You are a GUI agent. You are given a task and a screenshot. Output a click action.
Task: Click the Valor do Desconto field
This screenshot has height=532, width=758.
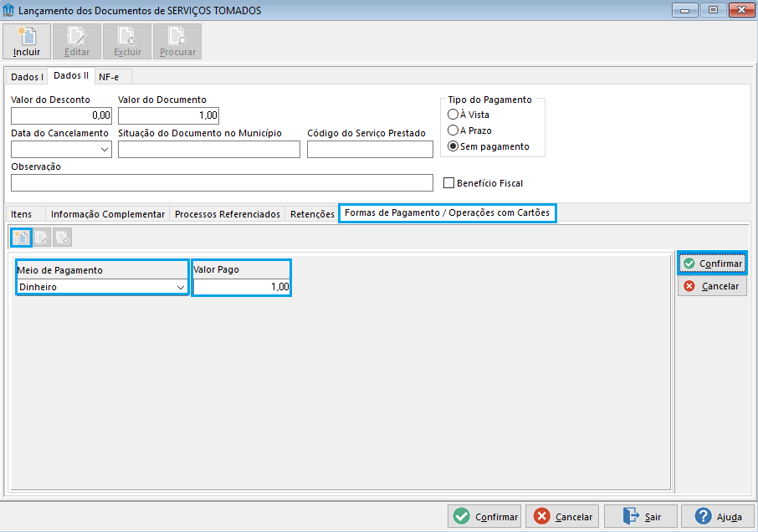61,115
